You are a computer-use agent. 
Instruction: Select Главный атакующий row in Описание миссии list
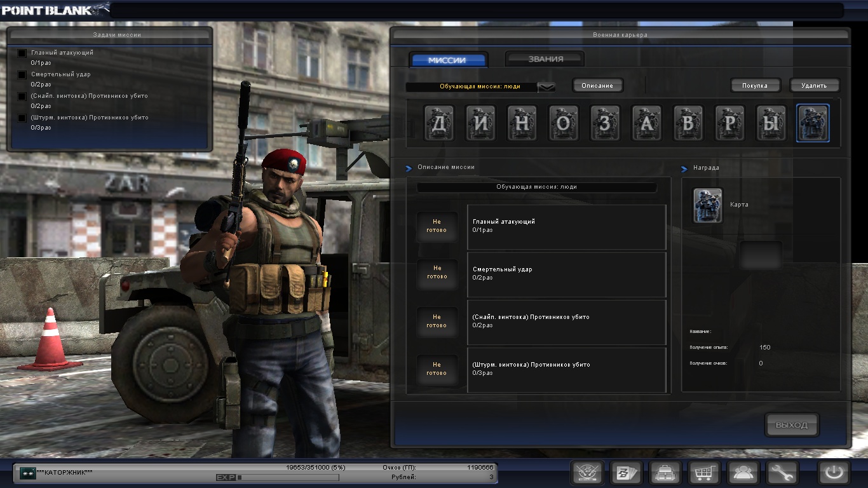click(566, 227)
